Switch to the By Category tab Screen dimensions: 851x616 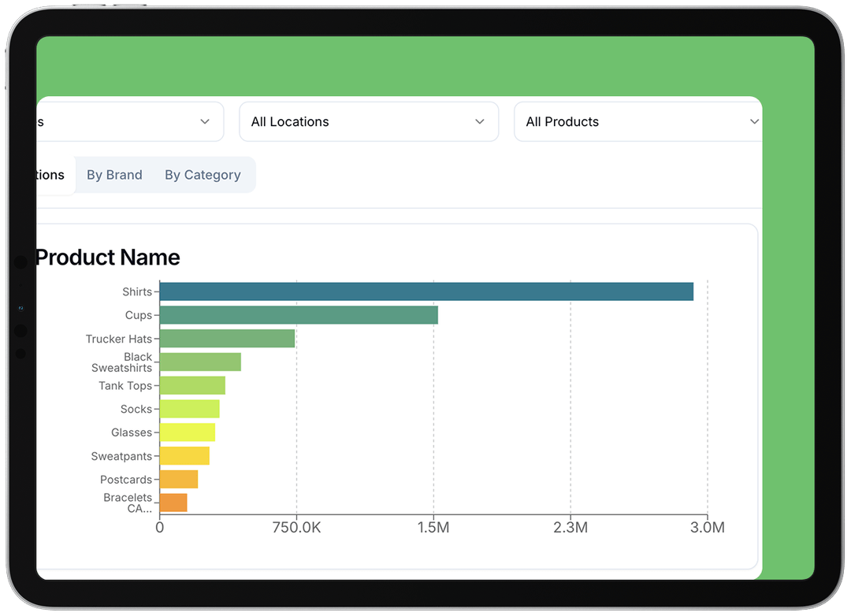tap(203, 174)
